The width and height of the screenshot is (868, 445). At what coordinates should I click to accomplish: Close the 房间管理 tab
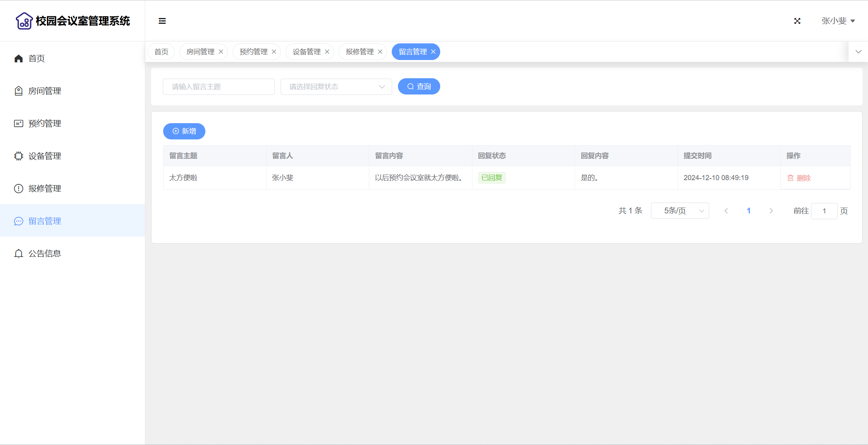221,52
